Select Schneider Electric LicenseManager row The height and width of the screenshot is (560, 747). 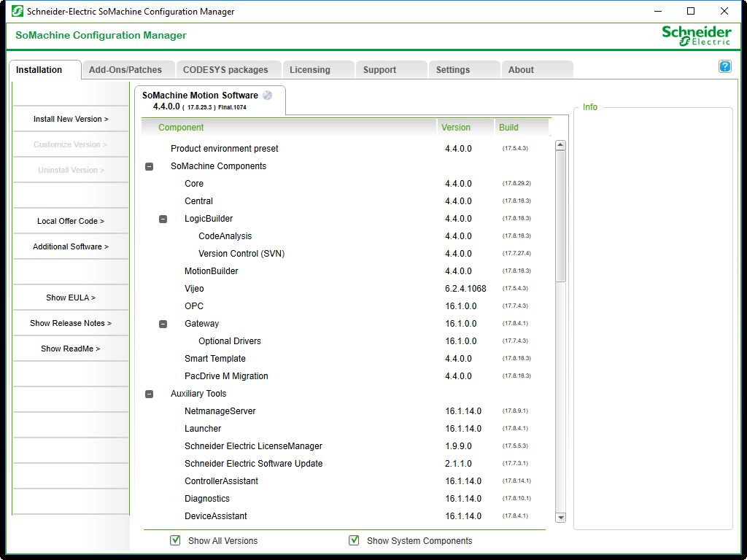347,446
